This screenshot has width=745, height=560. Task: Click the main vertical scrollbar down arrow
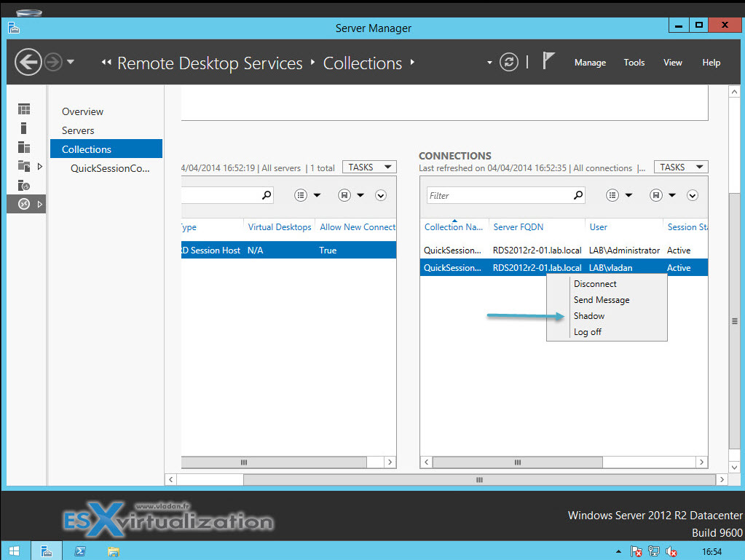point(735,468)
